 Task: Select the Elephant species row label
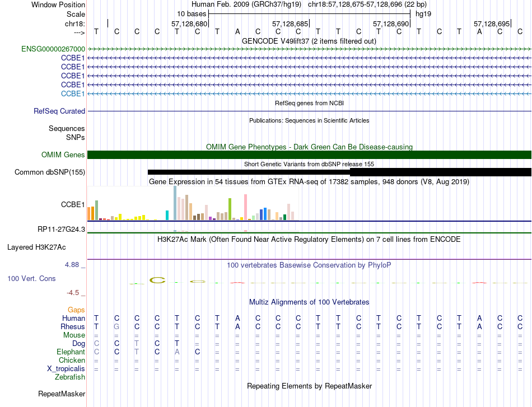click(x=71, y=352)
